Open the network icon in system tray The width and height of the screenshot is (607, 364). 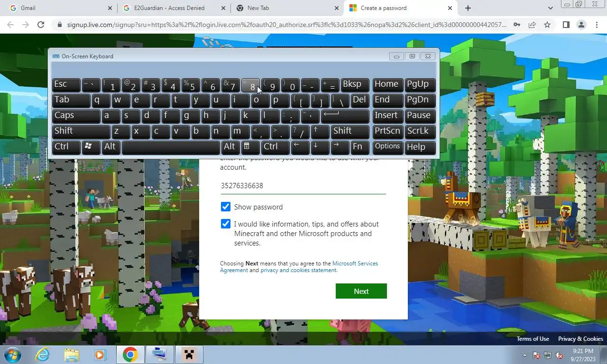(548, 355)
